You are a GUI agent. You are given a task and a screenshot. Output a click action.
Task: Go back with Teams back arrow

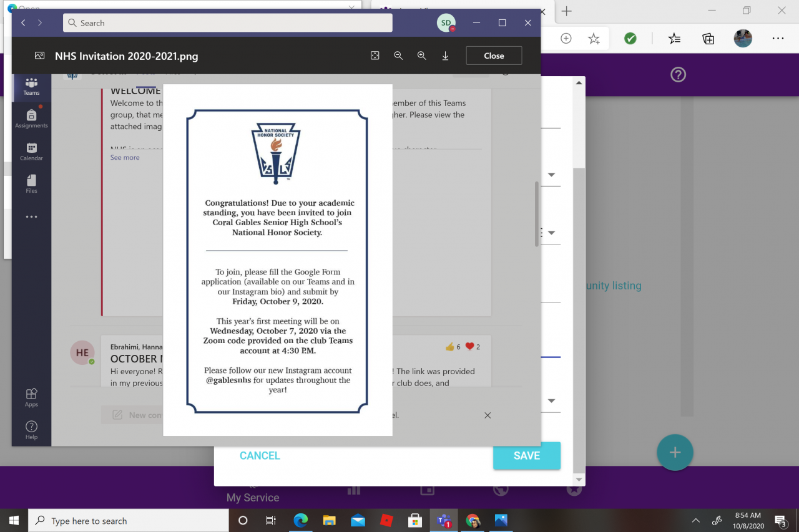[24, 23]
